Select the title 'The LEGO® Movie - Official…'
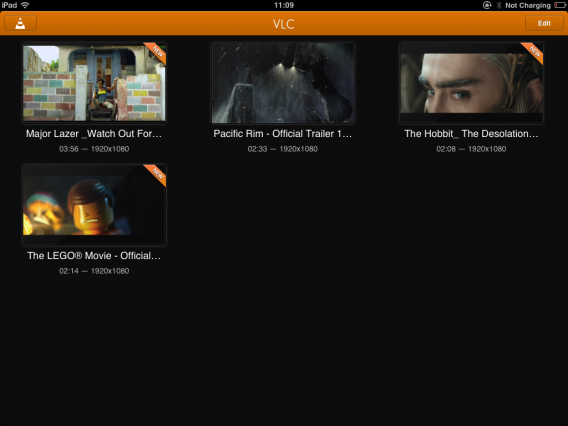Image resolution: width=568 pixels, height=426 pixels. (x=94, y=256)
